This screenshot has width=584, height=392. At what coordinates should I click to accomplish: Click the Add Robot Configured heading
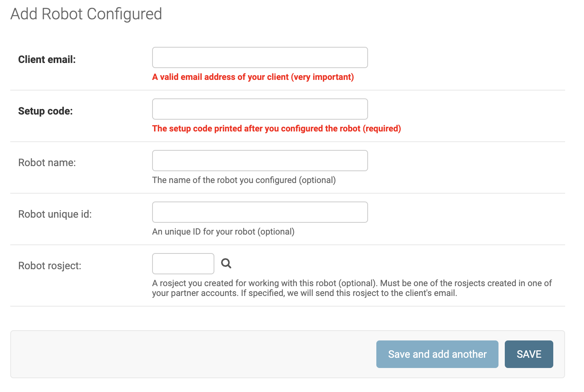[x=86, y=14]
